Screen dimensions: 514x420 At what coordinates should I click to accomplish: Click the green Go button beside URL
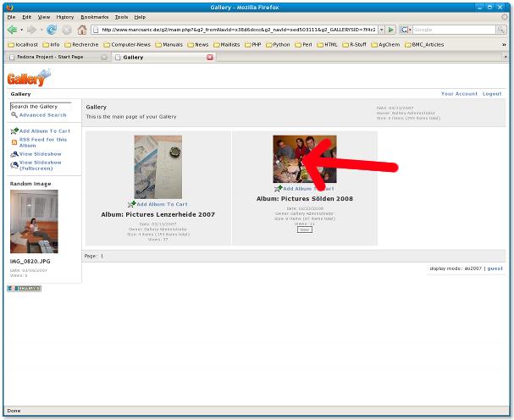[x=390, y=30]
